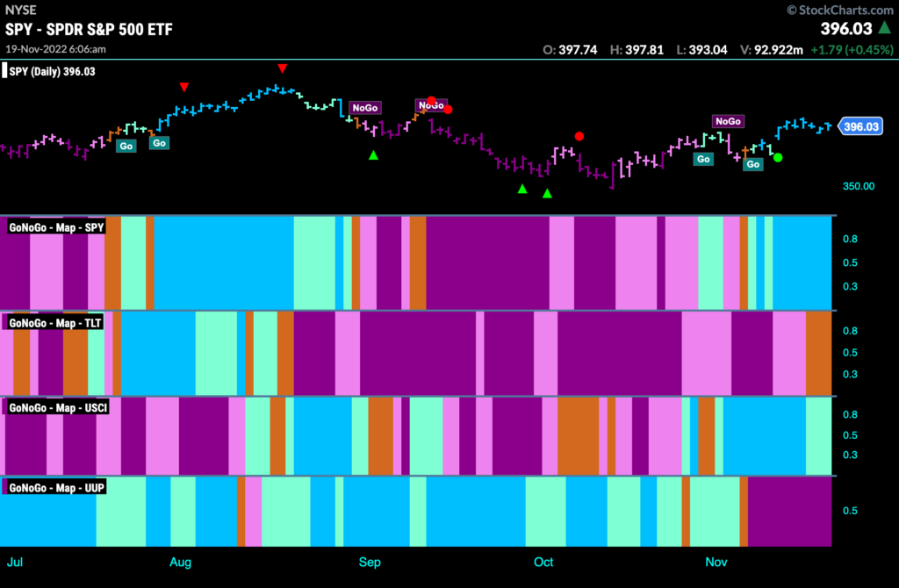Viewport: 899px width, 588px height.
Task: Click the red circle marker in early October
Action: (x=579, y=136)
